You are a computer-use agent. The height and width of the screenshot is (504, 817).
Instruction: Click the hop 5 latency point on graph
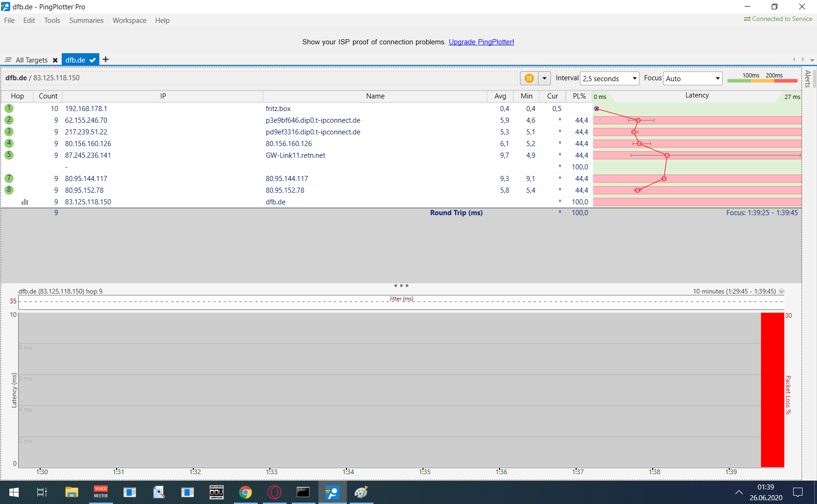tap(667, 155)
